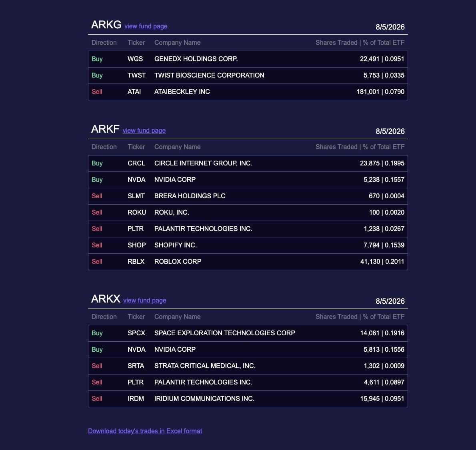
Task: Click IRIDIUM COMMUNICATIONS INC. company name
Action: point(204,398)
